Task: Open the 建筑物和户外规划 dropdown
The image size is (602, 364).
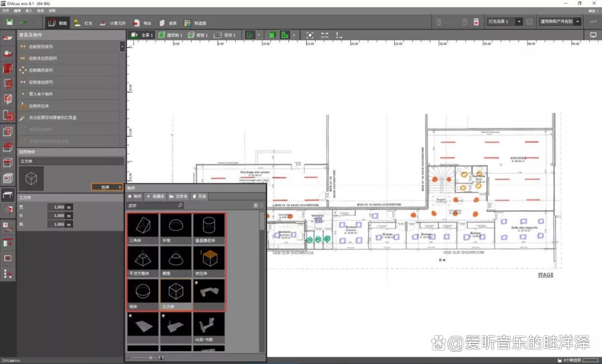Action: click(x=560, y=22)
